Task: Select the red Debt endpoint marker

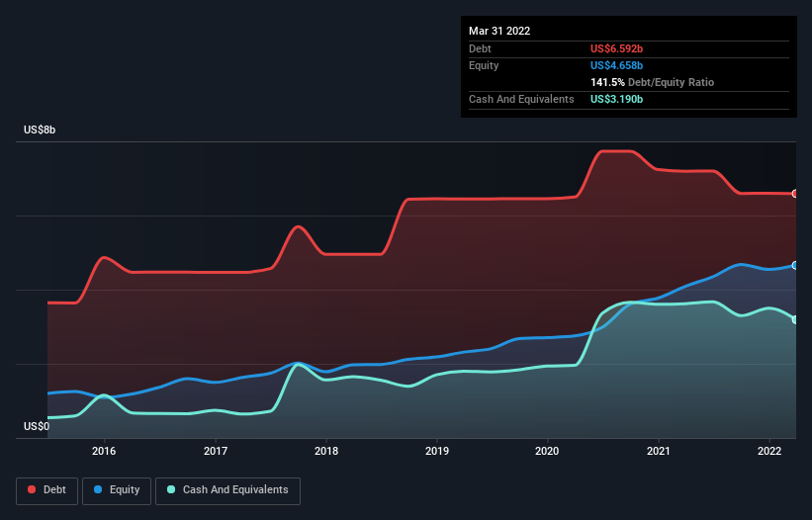Action: tap(795, 194)
